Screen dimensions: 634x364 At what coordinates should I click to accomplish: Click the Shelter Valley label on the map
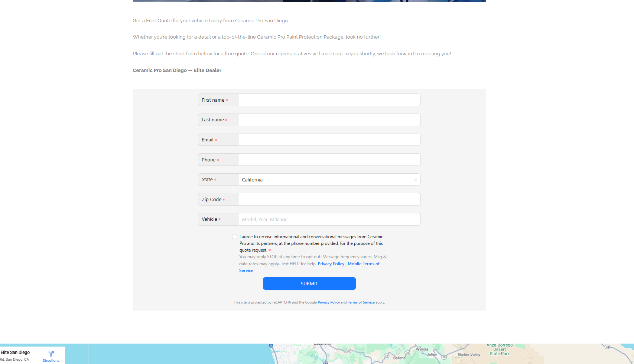(469, 355)
